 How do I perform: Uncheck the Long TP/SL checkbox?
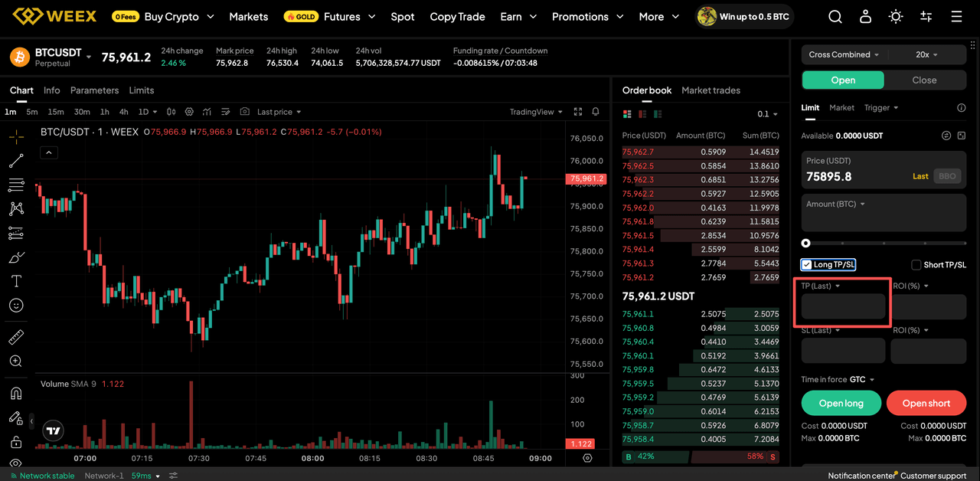click(x=806, y=264)
